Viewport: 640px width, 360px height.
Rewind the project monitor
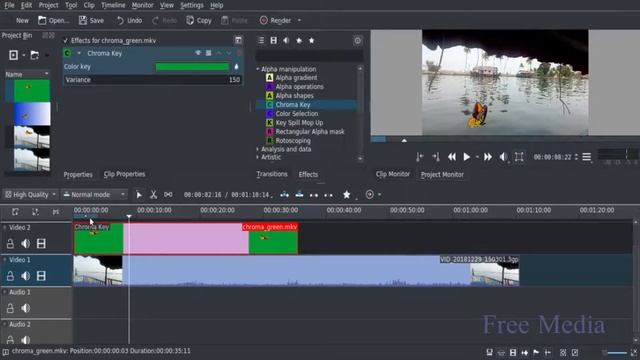click(x=451, y=157)
